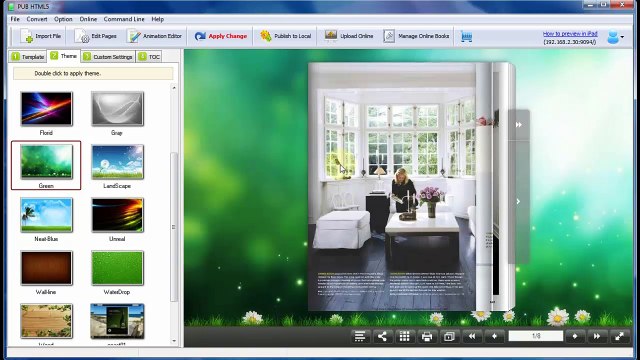Open the table of contents list icon
This screenshot has height=360, width=640.
coord(360,336)
